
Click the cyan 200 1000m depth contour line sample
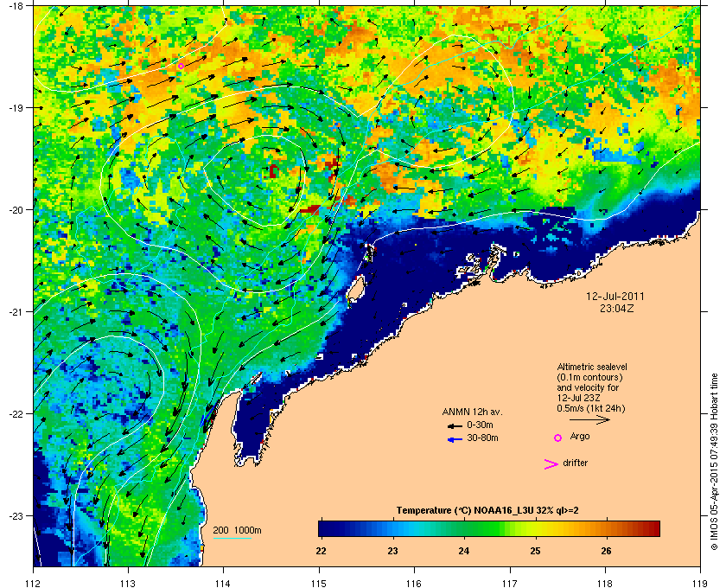click(x=232, y=539)
